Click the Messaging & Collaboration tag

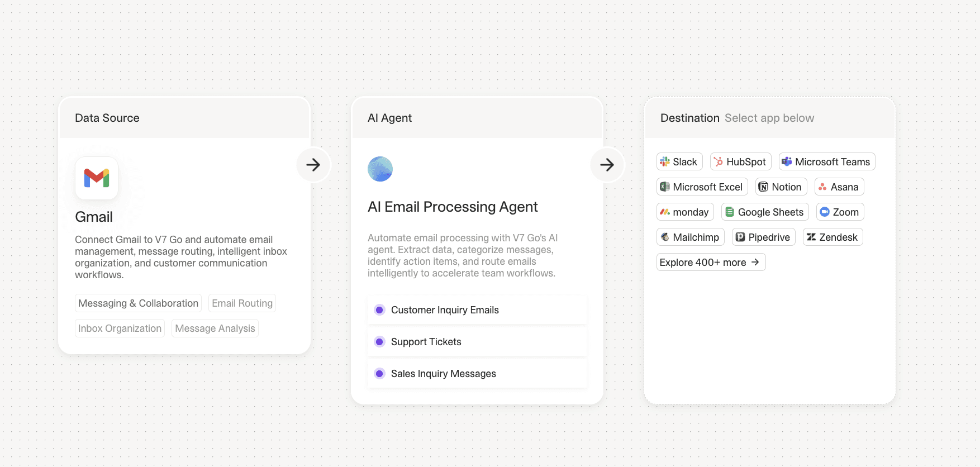[138, 303]
